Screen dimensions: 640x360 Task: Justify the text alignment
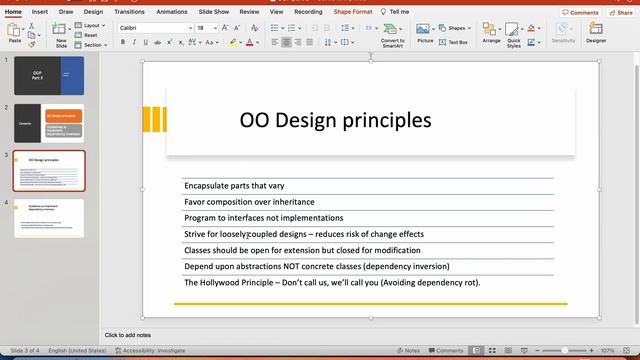coord(310,42)
